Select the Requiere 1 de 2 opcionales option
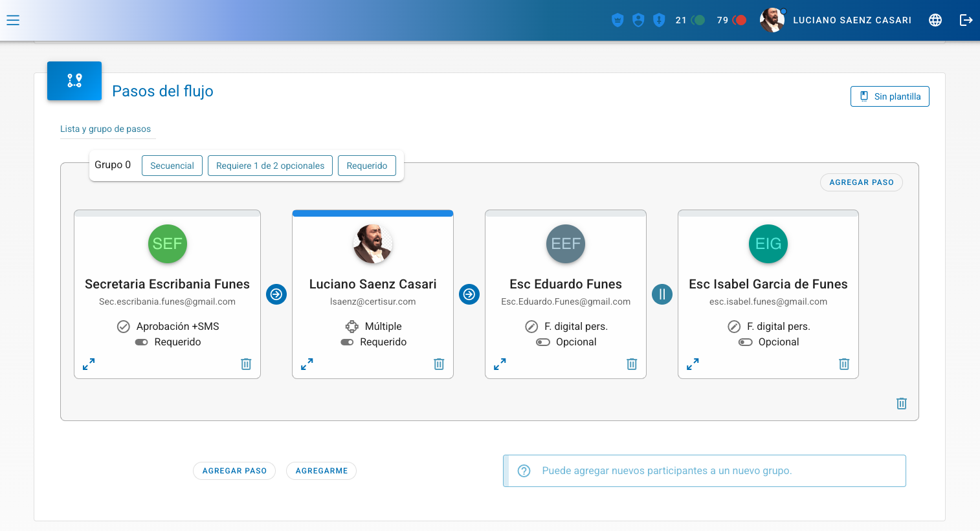Screen dimensions: 980x531 270,166
